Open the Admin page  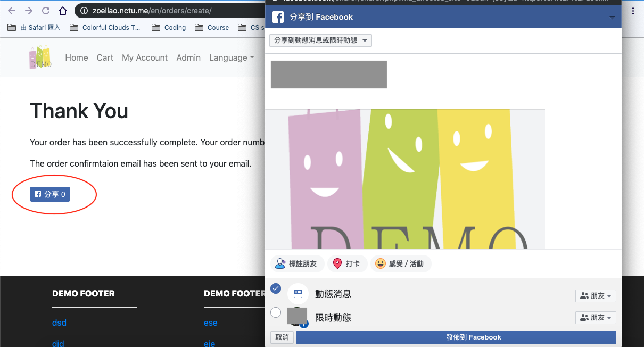coord(188,57)
